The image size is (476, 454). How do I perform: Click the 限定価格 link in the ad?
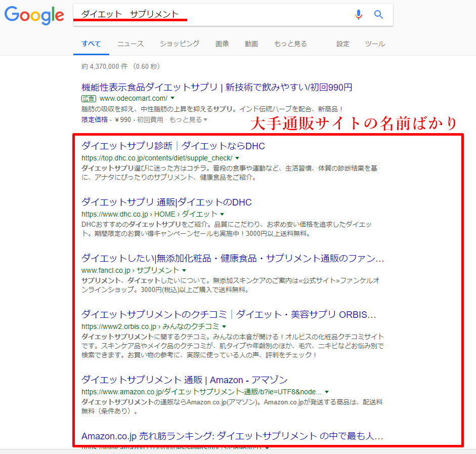(x=95, y=119)
